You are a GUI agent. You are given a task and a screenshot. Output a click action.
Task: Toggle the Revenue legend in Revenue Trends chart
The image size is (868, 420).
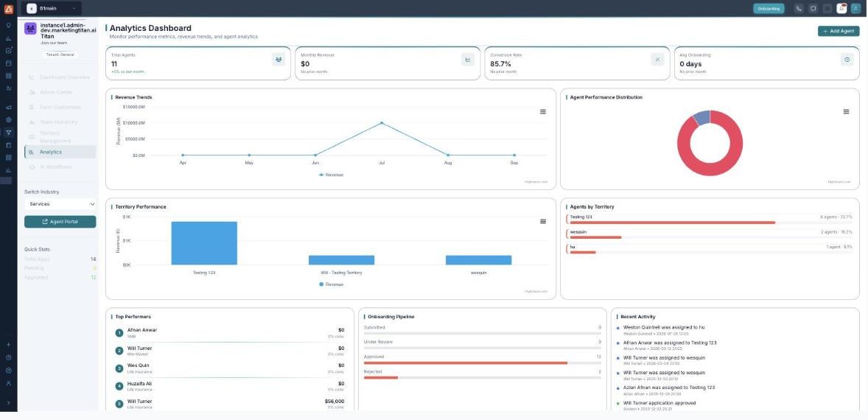click(331, 175)
